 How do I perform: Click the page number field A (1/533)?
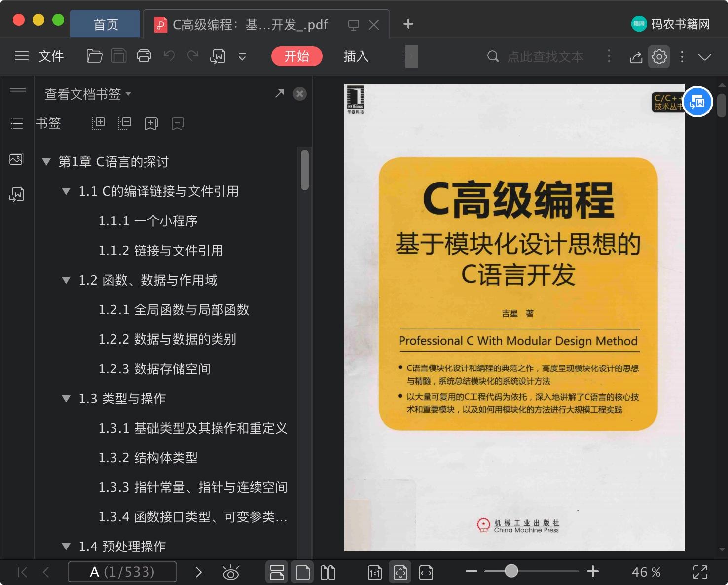tap(122, 572)
